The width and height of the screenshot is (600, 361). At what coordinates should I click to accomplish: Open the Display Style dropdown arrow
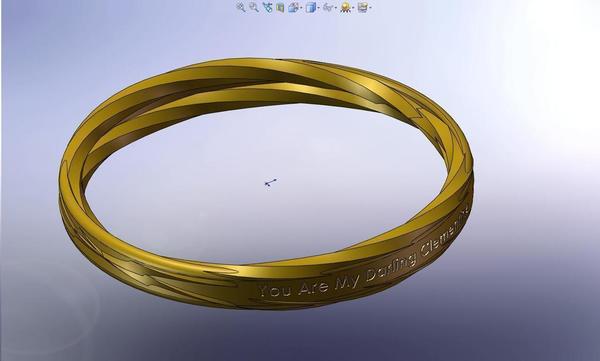point(318,7)
